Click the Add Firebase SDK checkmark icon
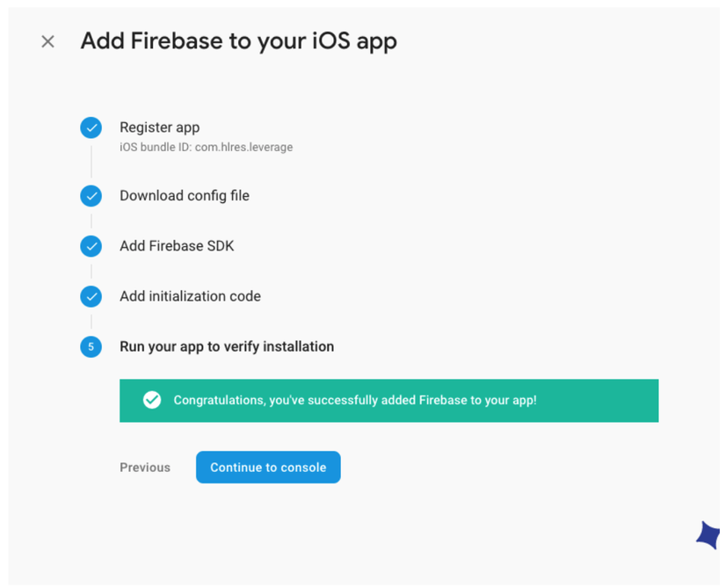Image resolution: width=725 pixels, height=588 pixels. 91,246
